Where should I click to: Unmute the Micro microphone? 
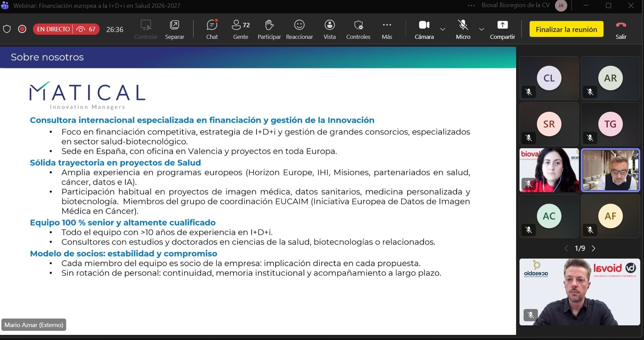[x=463, y=29]
